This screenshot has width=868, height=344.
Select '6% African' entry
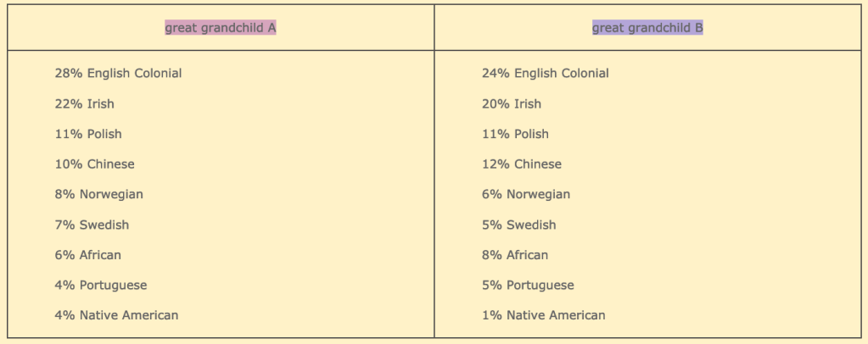click(x=87, y=255)
